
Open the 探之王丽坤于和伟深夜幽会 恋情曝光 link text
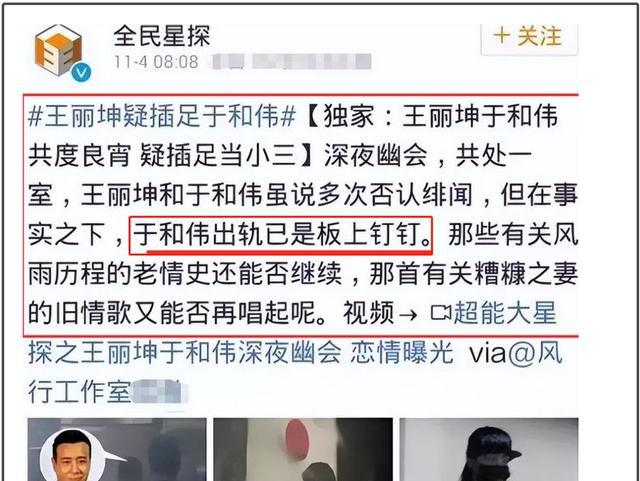pos(241,352)
